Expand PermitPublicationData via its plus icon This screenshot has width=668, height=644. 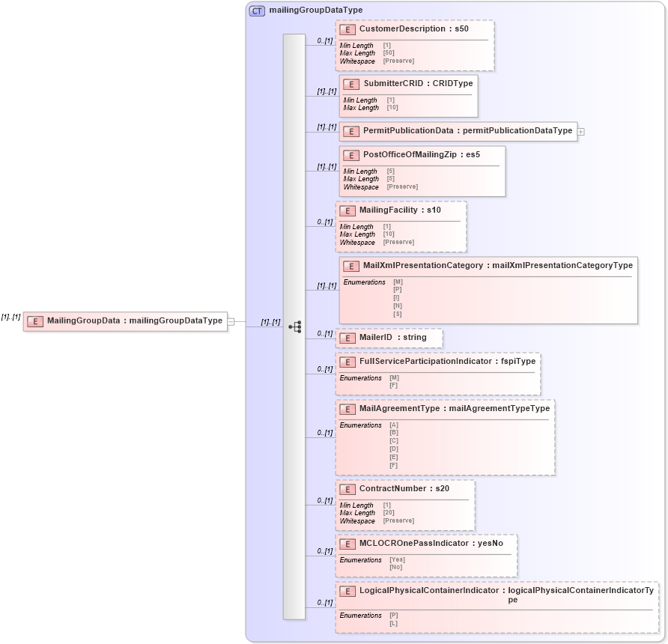pos(582,131)
